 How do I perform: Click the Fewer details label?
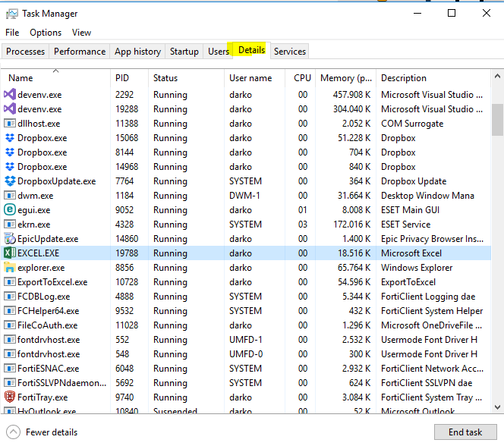click(x=52, y=432)
